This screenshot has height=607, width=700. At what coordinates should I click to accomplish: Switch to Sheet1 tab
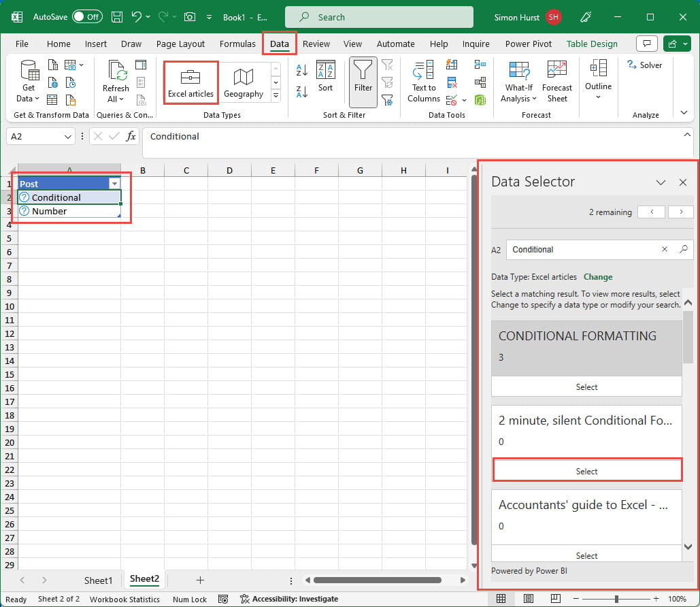[x=98, y=580]
